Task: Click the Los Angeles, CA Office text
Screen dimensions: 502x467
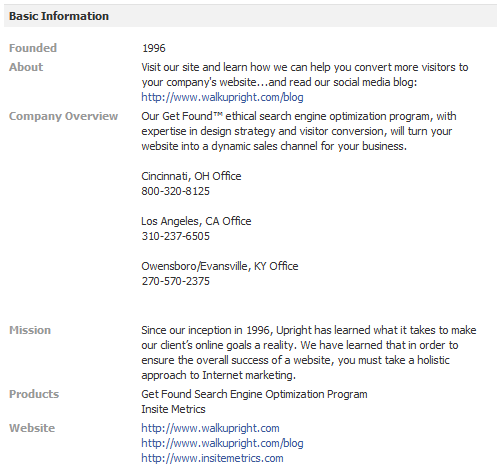Action: click(x=196, y=221)
